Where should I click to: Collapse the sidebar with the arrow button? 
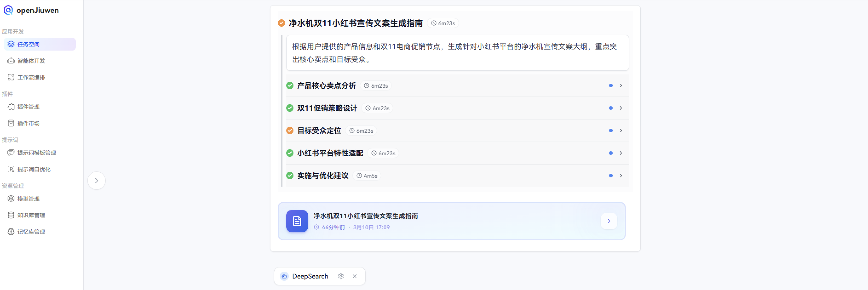[97, 181]
